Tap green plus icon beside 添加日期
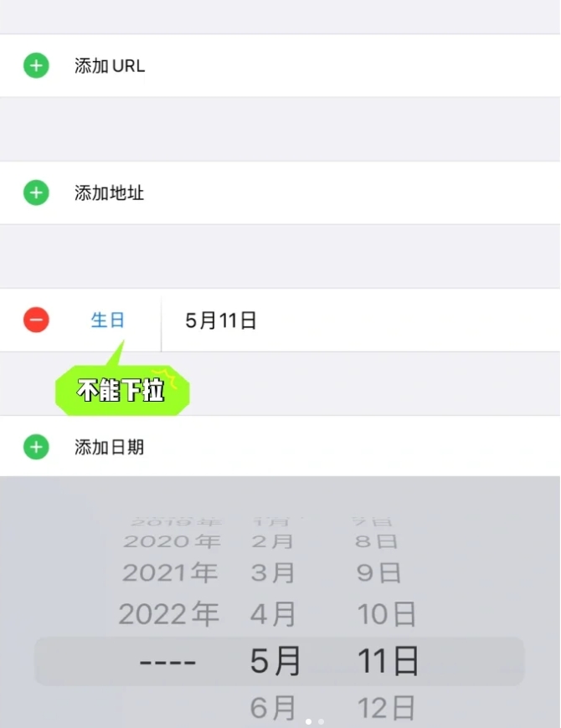 pos(36,447)
